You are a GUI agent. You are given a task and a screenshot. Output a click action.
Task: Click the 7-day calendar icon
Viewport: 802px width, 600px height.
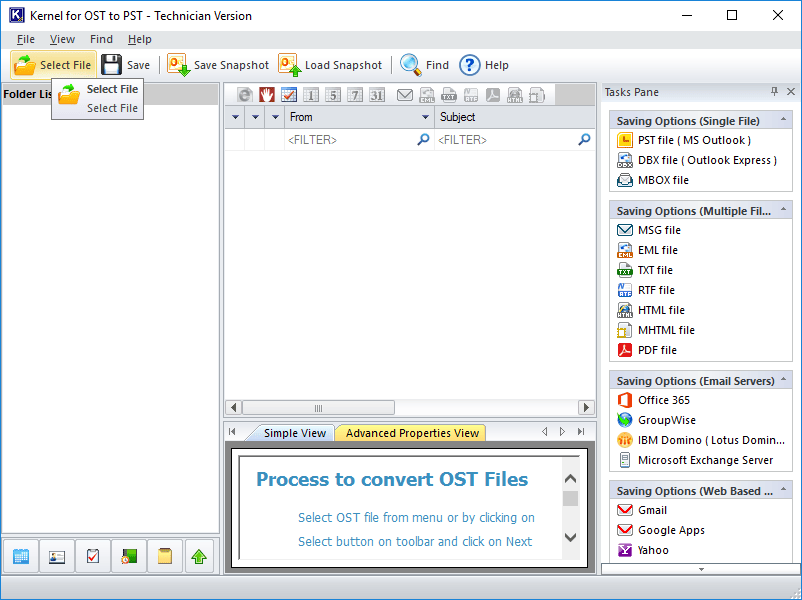click(354, 95)
